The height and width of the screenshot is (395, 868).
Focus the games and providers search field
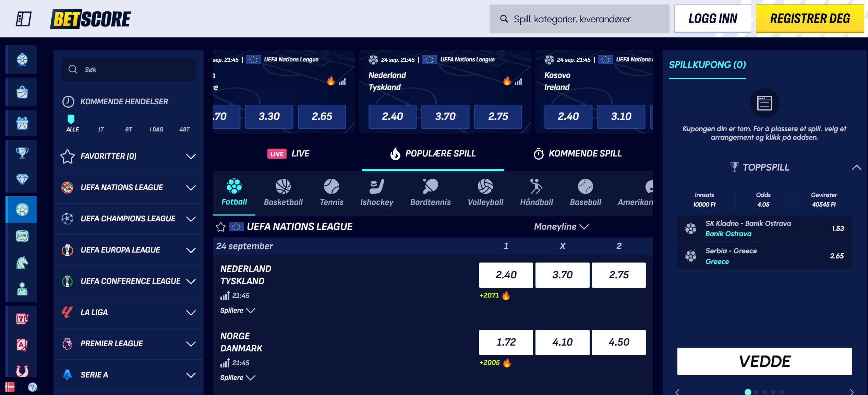click(579, 19)
